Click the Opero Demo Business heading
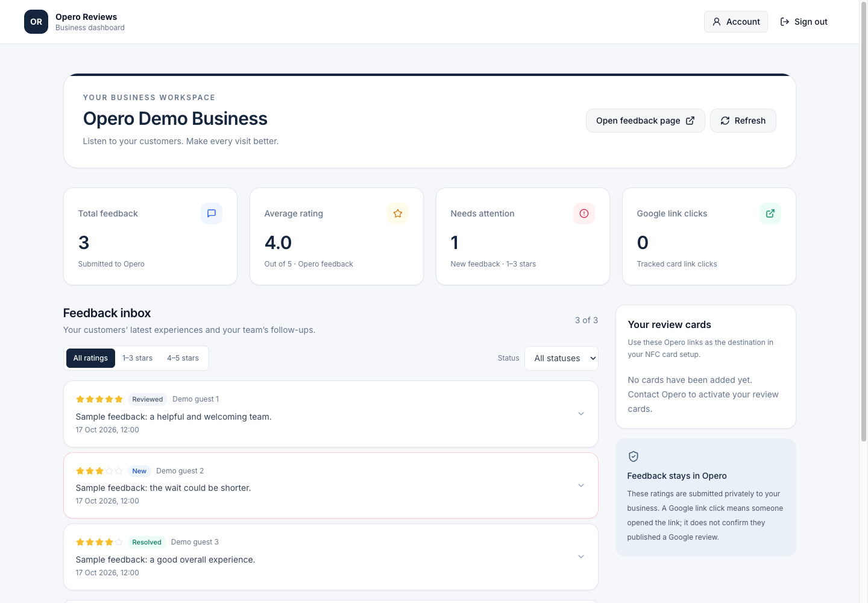The width and height of the screenshot is (868, 603). 175,119
